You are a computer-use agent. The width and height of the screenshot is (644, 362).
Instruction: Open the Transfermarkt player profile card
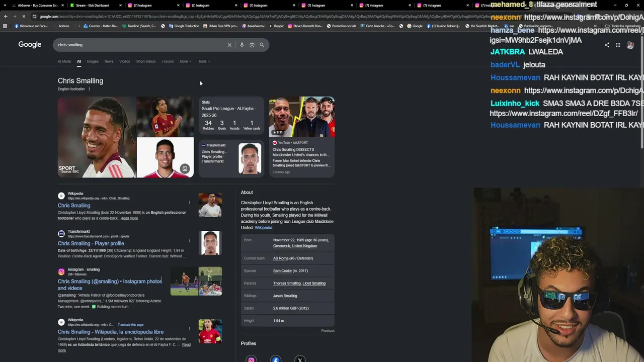pos(231,158)
